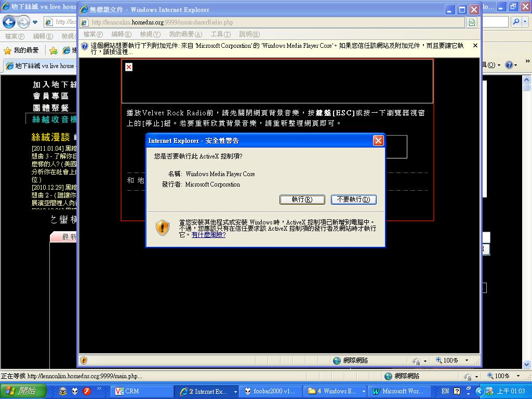Click the 我的最愛 favorites star button
This screenshot has height=399, width=532.
(x=21, y=50)
